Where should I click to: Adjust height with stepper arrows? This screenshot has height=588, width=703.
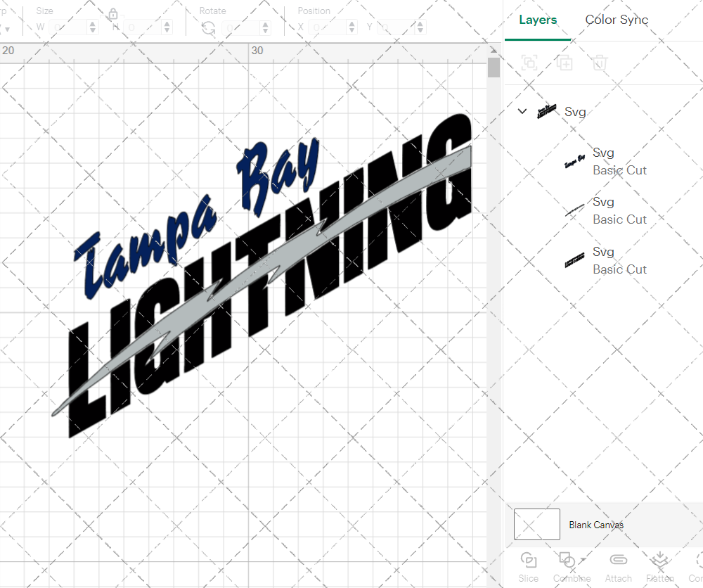(x=167, y=27)
